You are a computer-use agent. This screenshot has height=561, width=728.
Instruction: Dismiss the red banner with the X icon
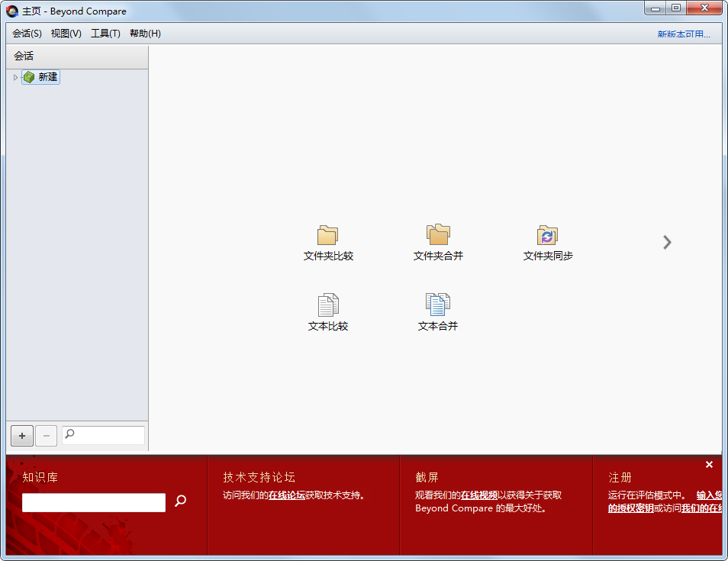709,463
